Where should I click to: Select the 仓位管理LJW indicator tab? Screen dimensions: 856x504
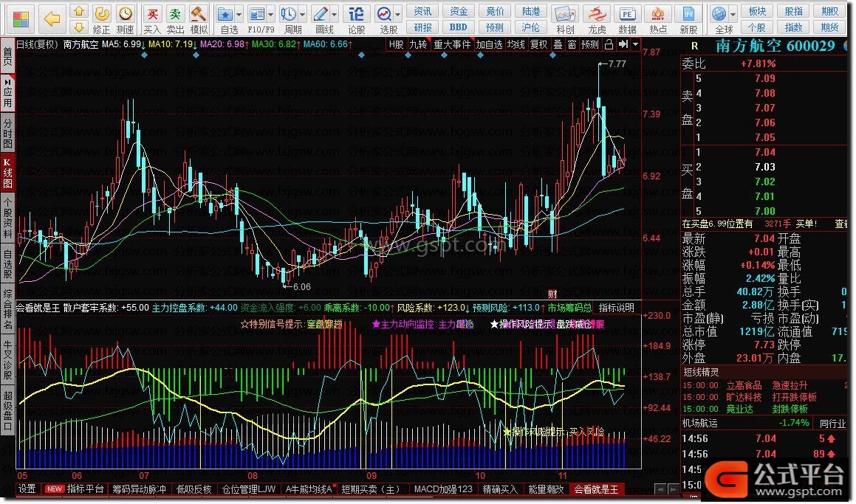click(249, 490)
